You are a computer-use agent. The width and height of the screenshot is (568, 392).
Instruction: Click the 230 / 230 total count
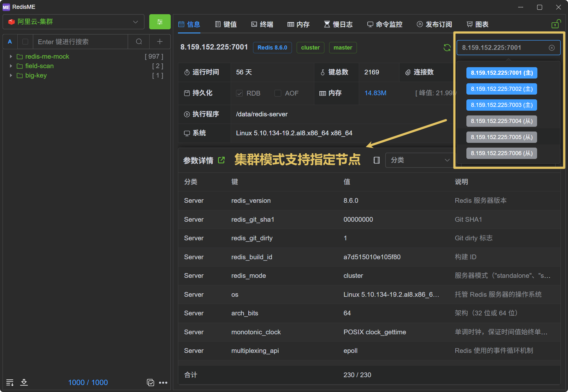357,375
